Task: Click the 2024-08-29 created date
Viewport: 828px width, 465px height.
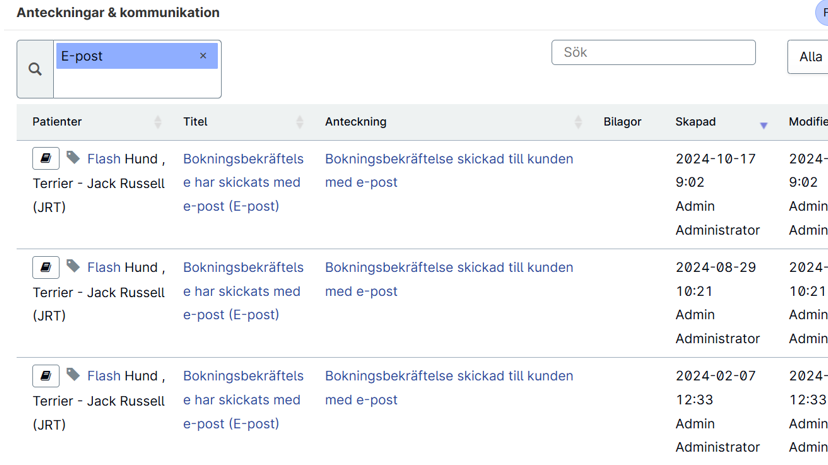Action: 716,268
